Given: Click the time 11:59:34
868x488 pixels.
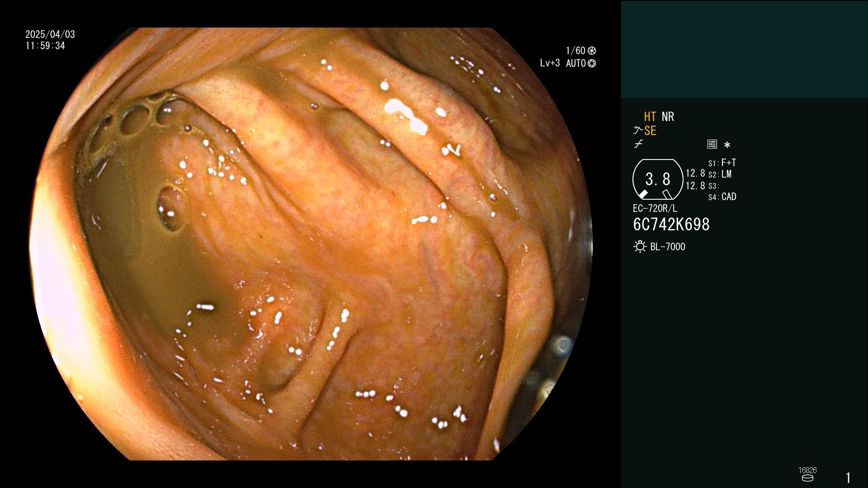Looking at the screenshot, I should pyautogui.click(x=45, y=46).
